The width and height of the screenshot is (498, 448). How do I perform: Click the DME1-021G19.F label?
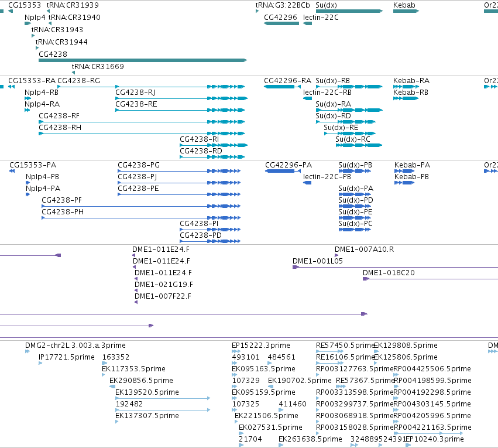coord(164,285)
